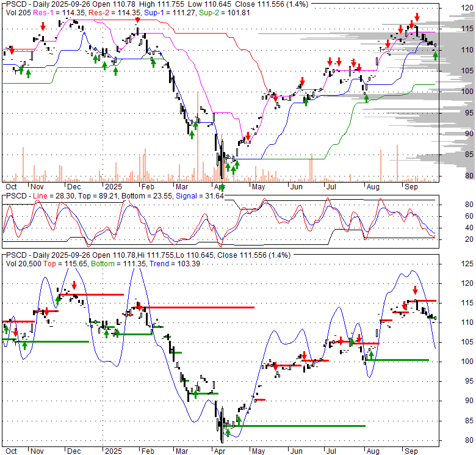
Task: Click the 40 level on oscillator axis
Action: click(x=469, y=227)
